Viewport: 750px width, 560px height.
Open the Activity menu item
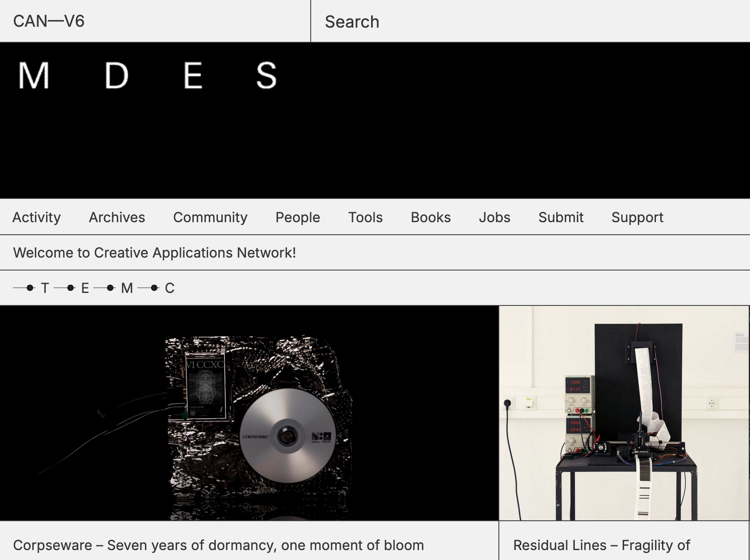37,217
